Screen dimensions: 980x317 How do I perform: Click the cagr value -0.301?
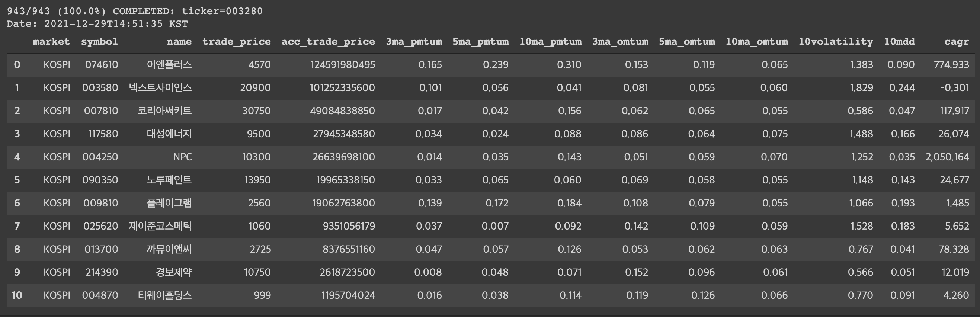coord(954,88)
